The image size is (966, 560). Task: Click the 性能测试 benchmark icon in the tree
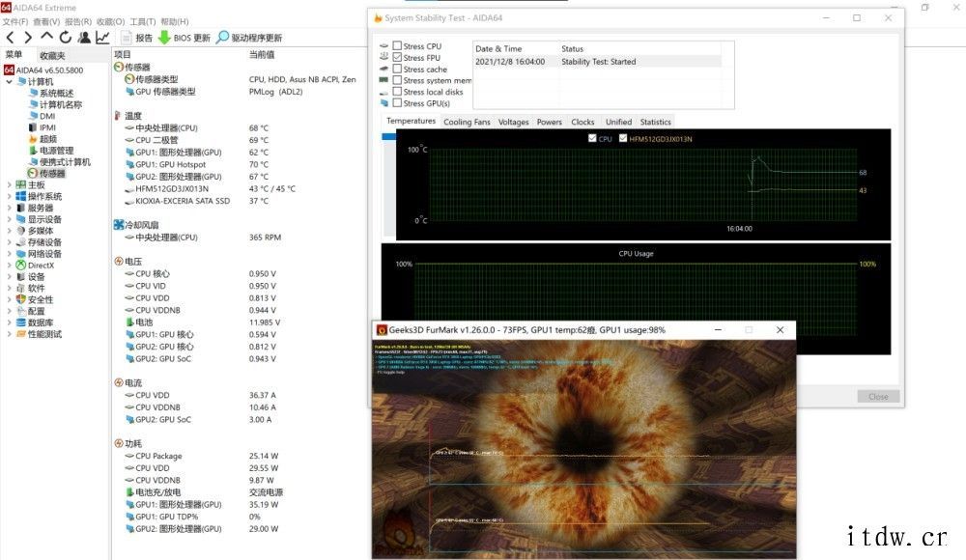(x=21, y=334)
